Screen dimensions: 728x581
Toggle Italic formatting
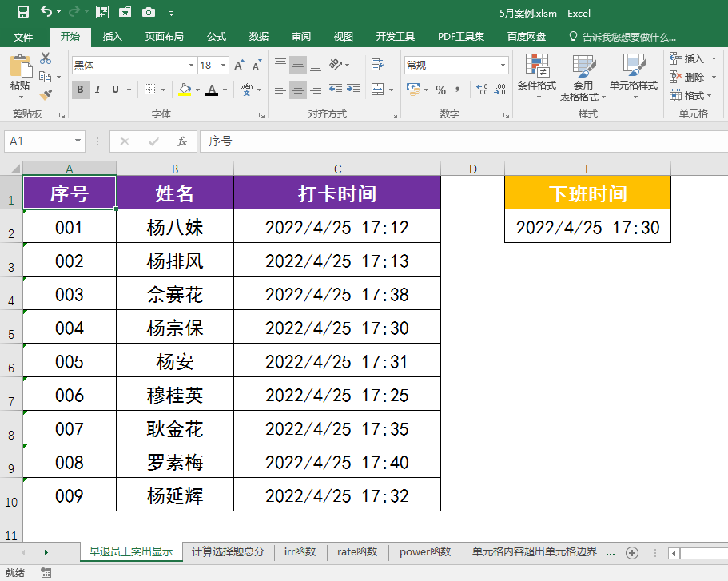tap(97, 90)
